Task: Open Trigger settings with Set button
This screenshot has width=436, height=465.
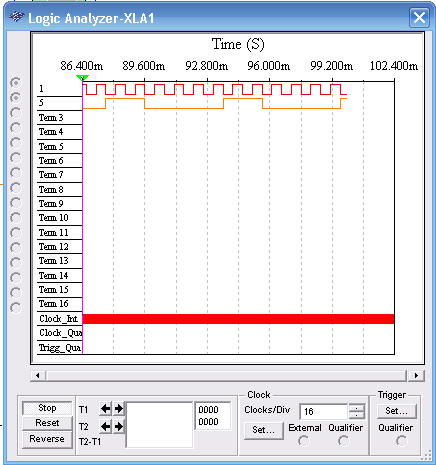Action: (396, 411)
